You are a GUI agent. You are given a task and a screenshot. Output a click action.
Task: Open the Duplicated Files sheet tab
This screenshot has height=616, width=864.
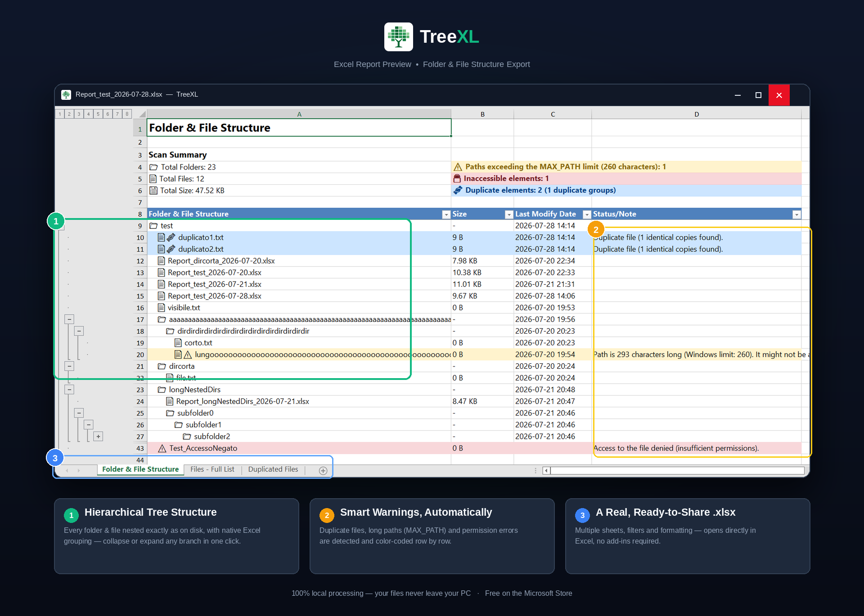[x=273, y=469]
